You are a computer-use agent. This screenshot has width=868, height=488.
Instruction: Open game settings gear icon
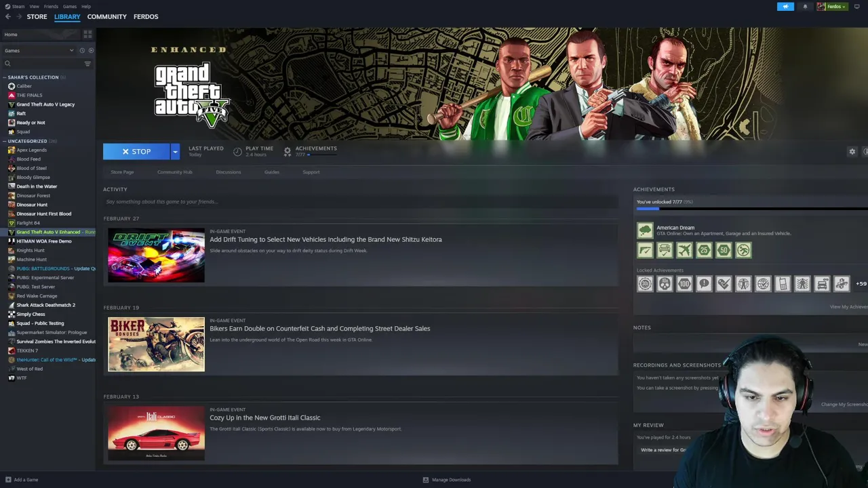[x=852, y=152]
